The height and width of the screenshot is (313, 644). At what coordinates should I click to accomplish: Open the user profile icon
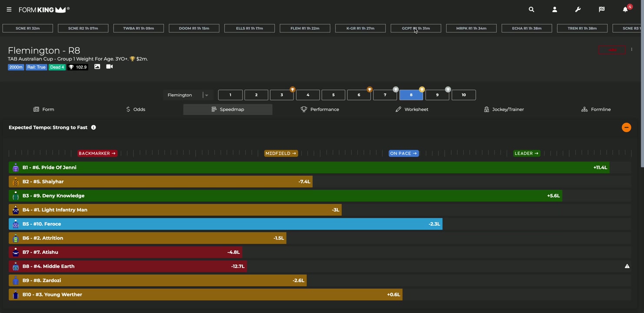pos(554,10)
